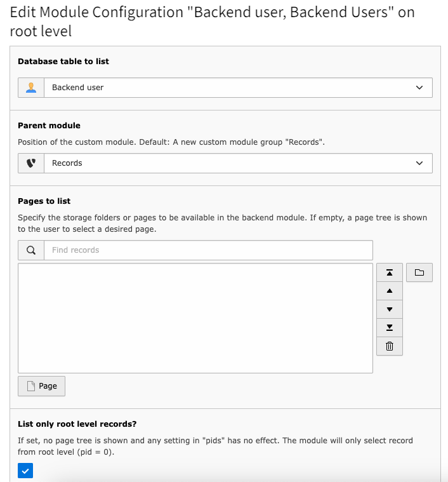Click the Backend user avatar icon
Viewport: 448px width, 482px height.
click(x=31, y=88)
